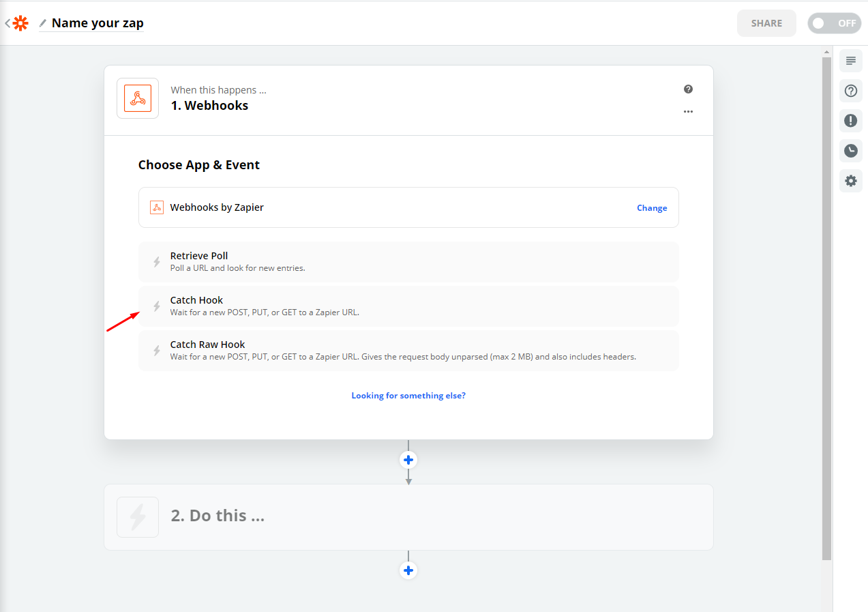
Task: Turn the zap ON/OFF switch
Action: (835, 23)
